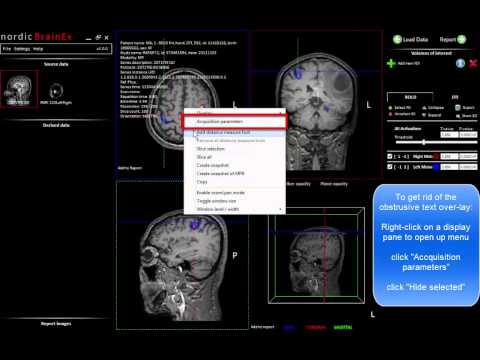
Task: Choose Enable zoom/pan mode
Action: 235,193
